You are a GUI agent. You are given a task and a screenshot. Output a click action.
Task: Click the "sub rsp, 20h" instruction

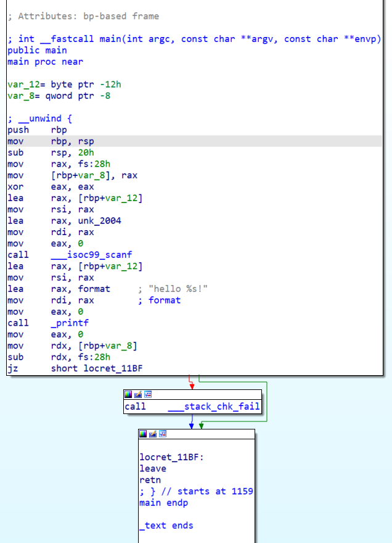tap(51, 153)
